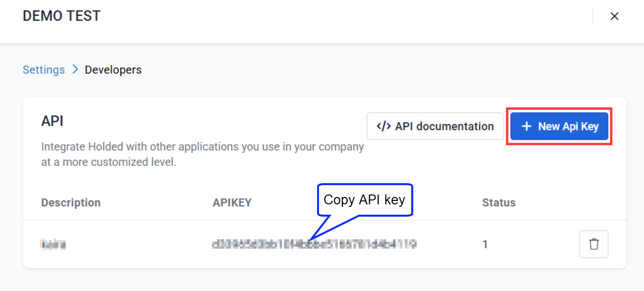Click the API section heading
This screenshot has height=291, width=644.
click(x=52, y=121)
